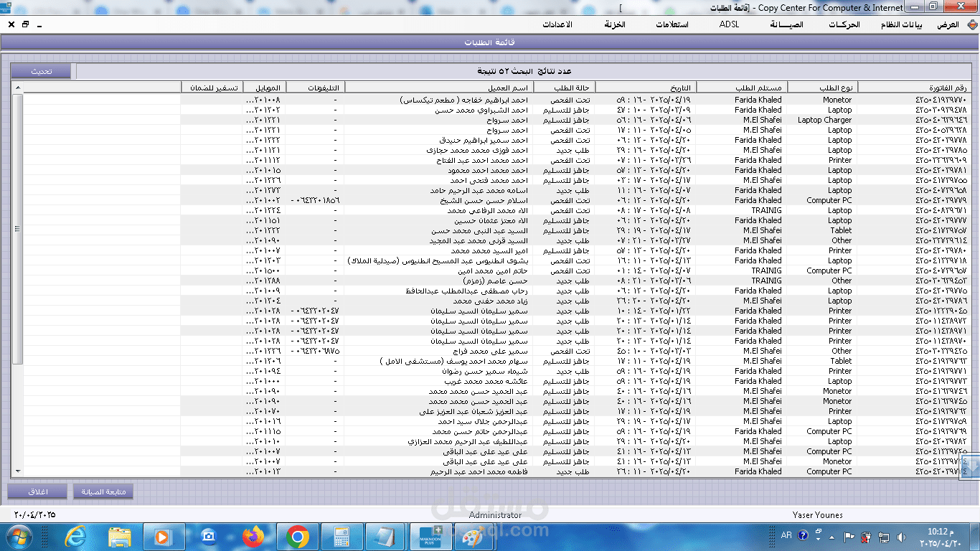Viewport: 980px width, 551px height.
Task: Click the Administrator status bar entry
Action: coord(495,514)
